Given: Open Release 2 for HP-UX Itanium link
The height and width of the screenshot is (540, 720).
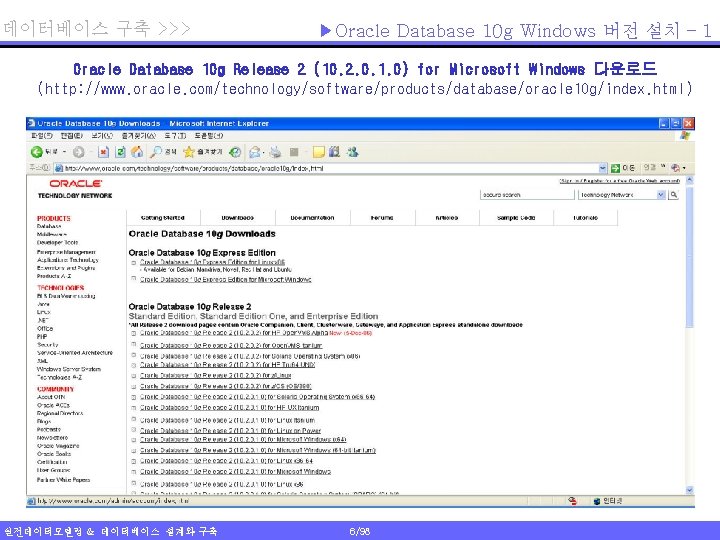Looking at the screenshot, I should pos(229,408).
